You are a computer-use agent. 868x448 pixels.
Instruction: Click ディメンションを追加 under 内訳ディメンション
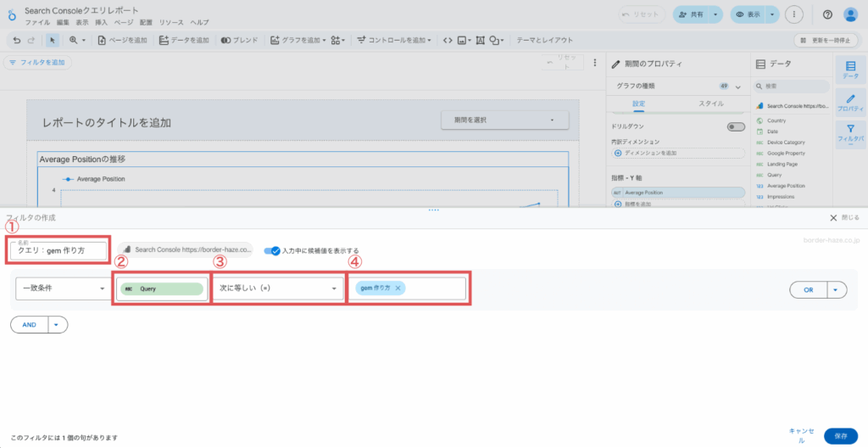click(x=678, y=153)
